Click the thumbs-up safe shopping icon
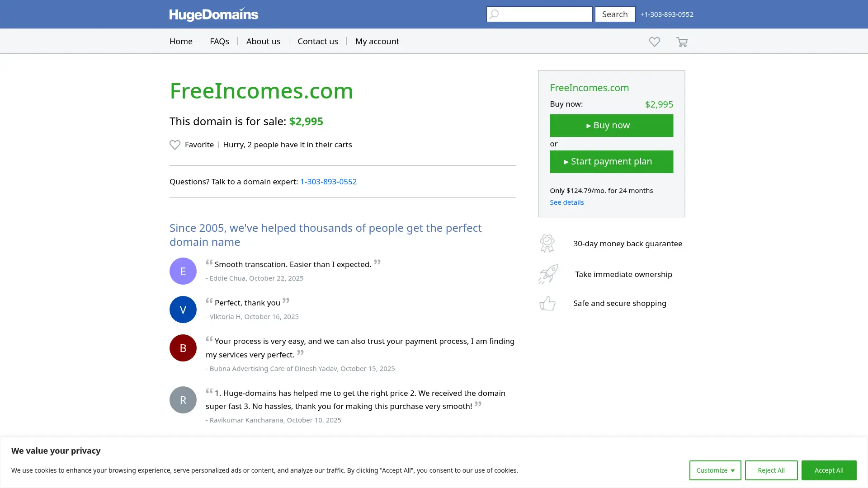The image size is (868, 488). pos(547,303)
